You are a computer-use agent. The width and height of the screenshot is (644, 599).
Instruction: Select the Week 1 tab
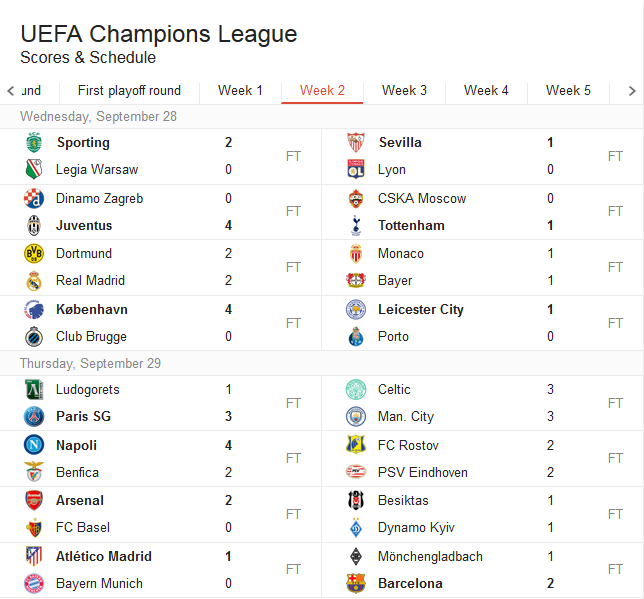(x=240, y=90)
